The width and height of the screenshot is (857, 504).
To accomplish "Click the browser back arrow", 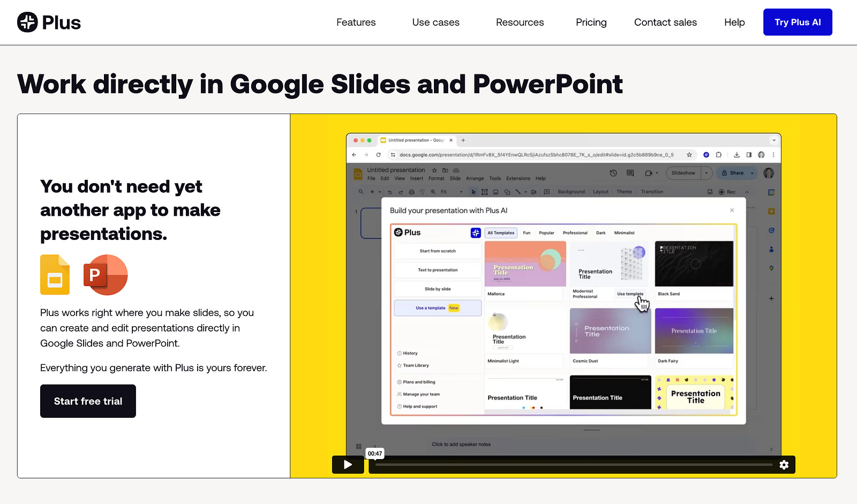I will tap(354, 155).
